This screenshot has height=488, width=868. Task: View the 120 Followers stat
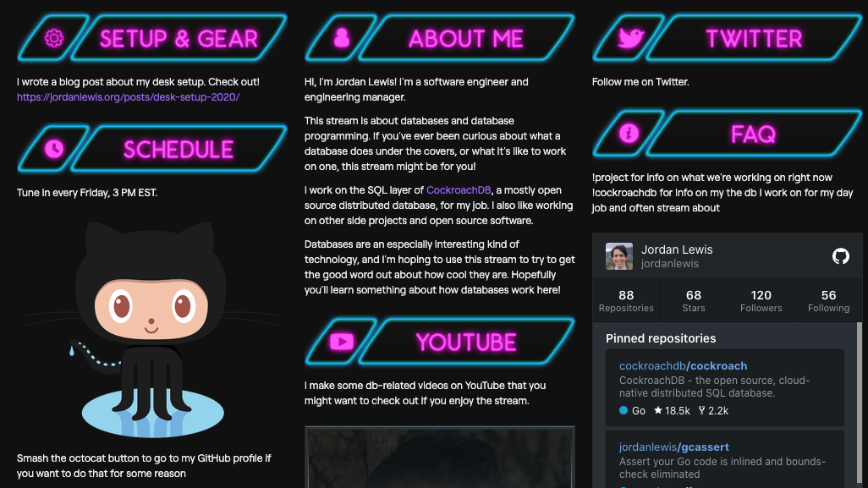(761, 300)
